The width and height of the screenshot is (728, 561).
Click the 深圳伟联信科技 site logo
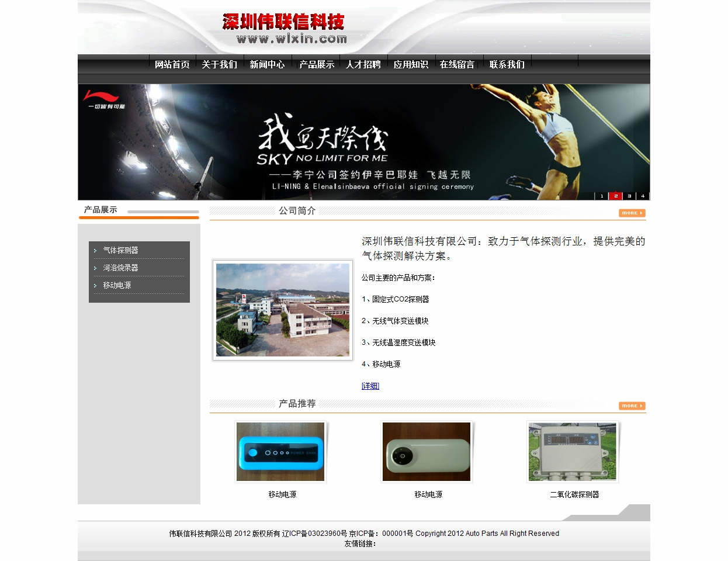coord(285,29)
